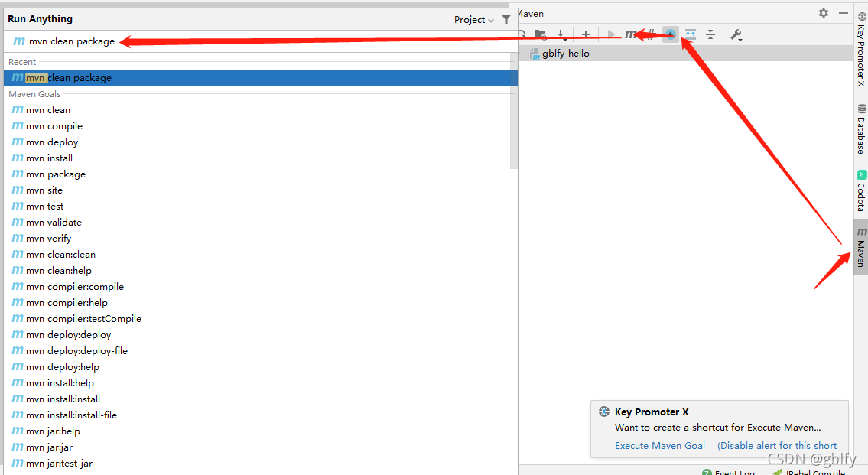The width and height of the screenshot is (868, 475).
Task: Open Project scope dropdown in Run Anything
Action: coord(474,19)
